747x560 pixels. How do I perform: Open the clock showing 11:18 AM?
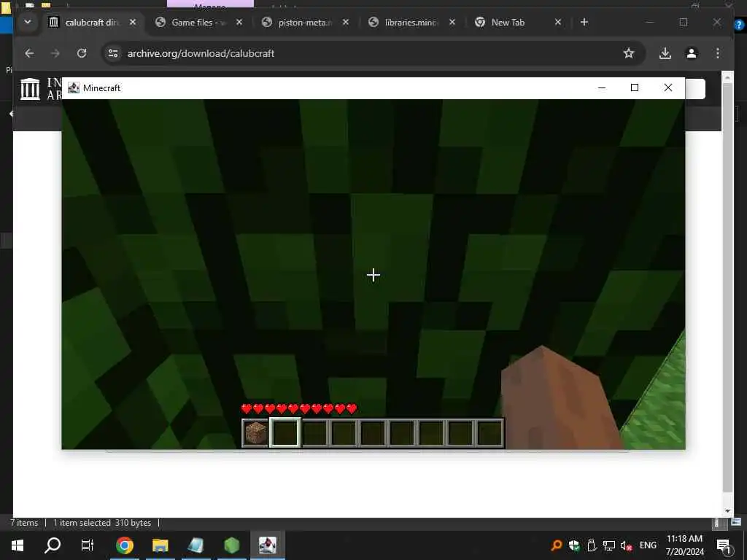[x=684, y=545]
